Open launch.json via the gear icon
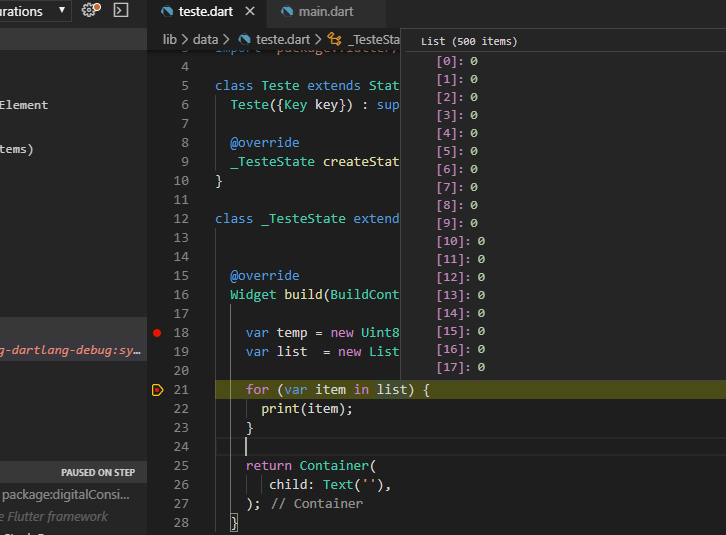726x535 pixels. 90,10
